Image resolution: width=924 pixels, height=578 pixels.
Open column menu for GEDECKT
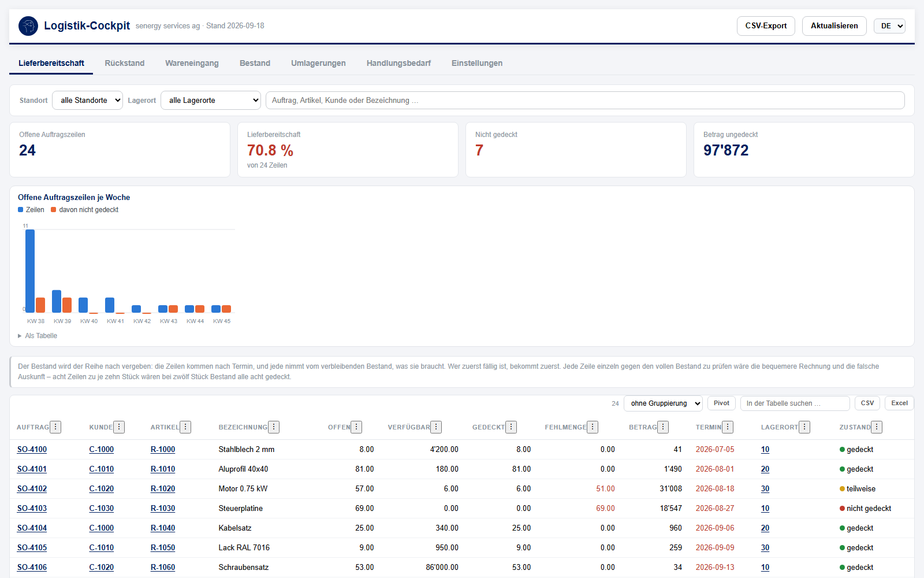511,427
